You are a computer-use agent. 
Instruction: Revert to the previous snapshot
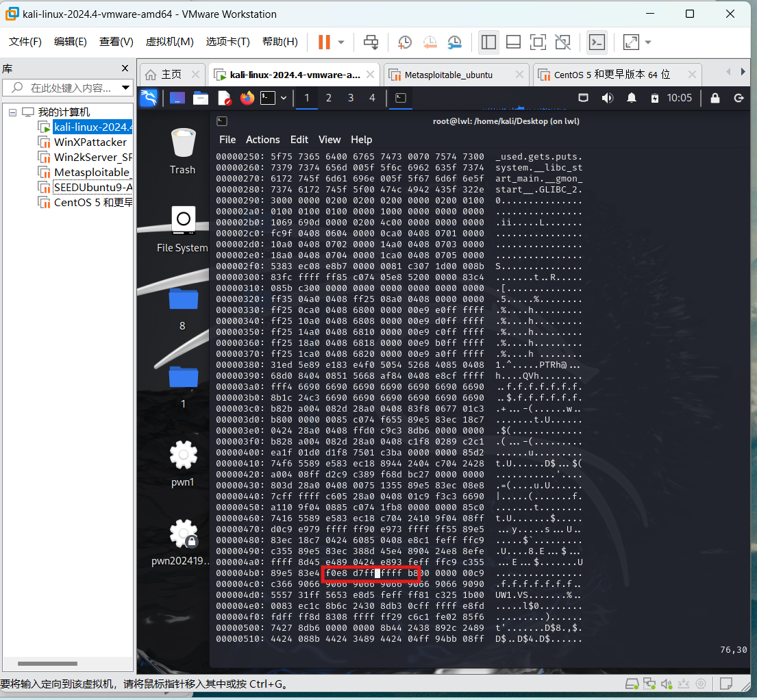click(430, 42)
